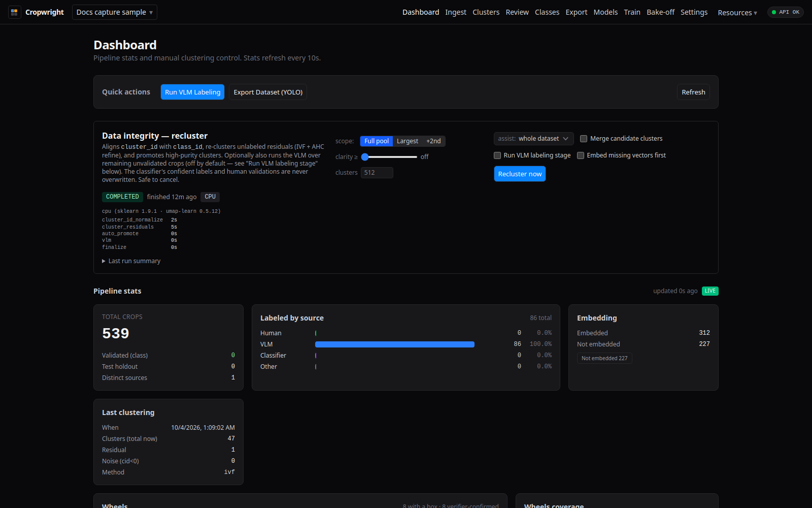812x508 pixels.
Task: Open the Docs capture sample project dropdown
Action: click(x=115, y=12)
